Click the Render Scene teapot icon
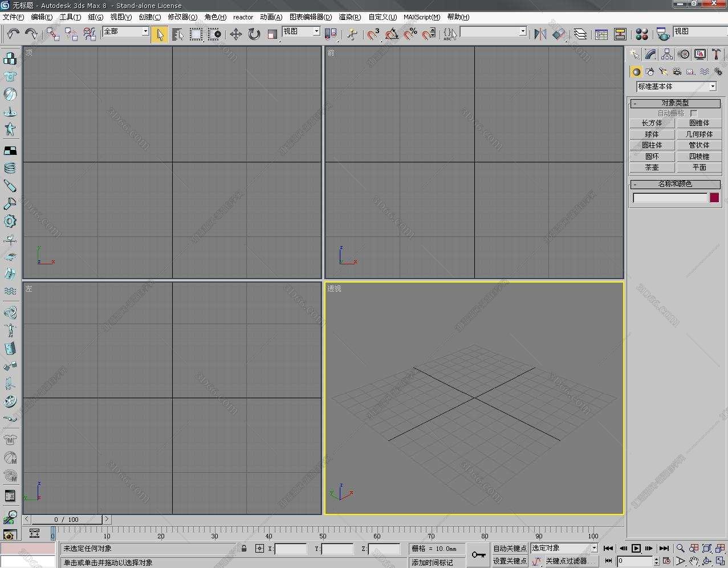Viewport: 728px width, 568px height. (662, 34)
